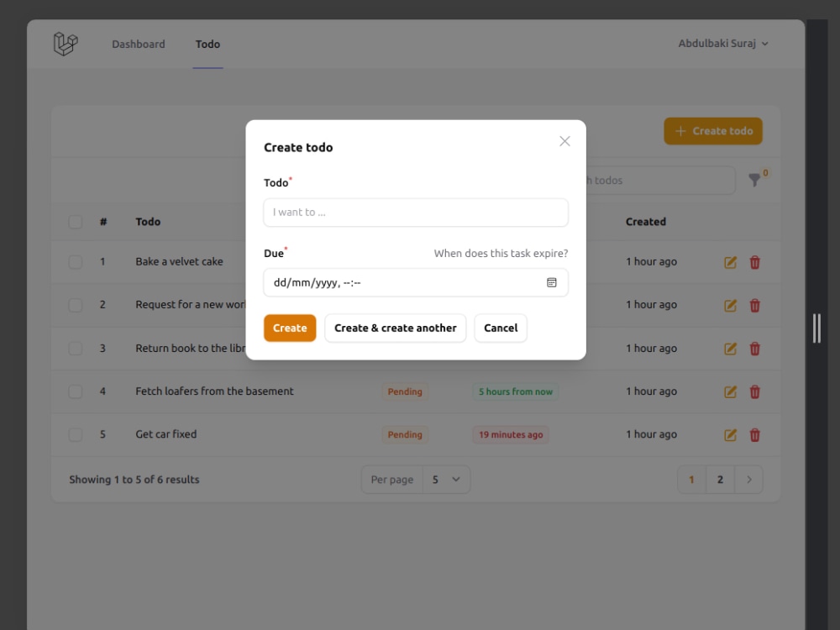This screenshot has height=630, width=840.
Task: Click the Laravel logo icon
Action: [x=66, y=44]
